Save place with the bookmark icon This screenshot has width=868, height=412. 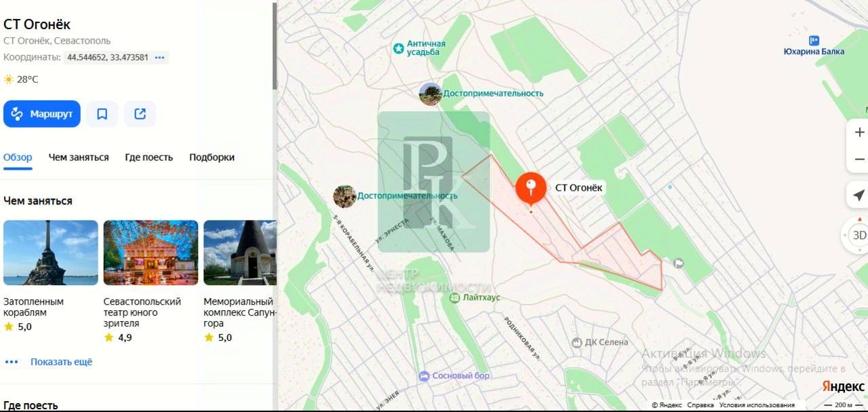[102, 114]
